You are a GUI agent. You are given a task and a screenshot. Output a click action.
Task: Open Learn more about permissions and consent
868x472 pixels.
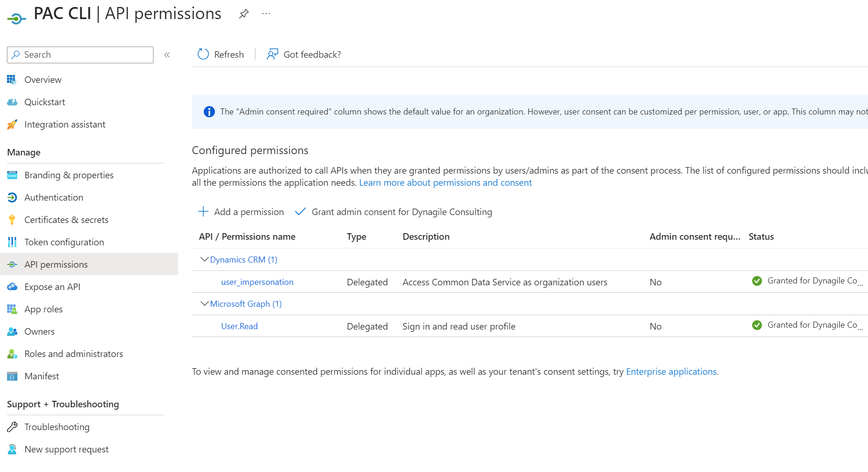(445, 182)
